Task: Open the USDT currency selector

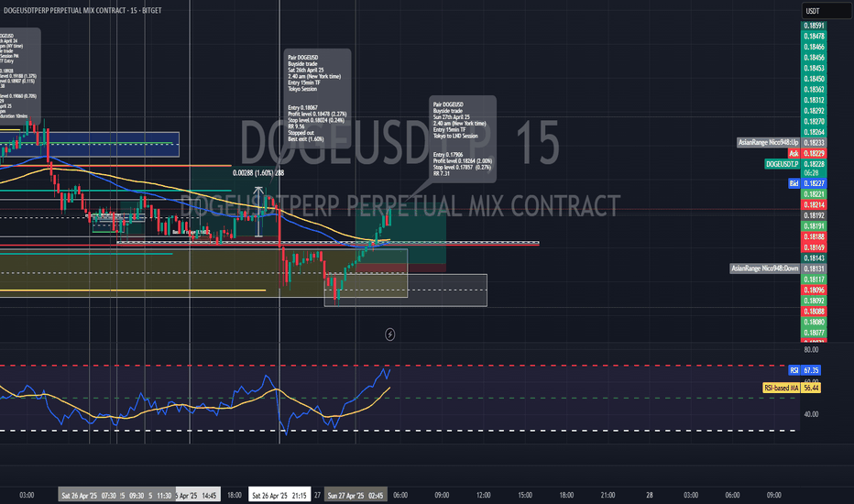Action: (x=827, y=11)
